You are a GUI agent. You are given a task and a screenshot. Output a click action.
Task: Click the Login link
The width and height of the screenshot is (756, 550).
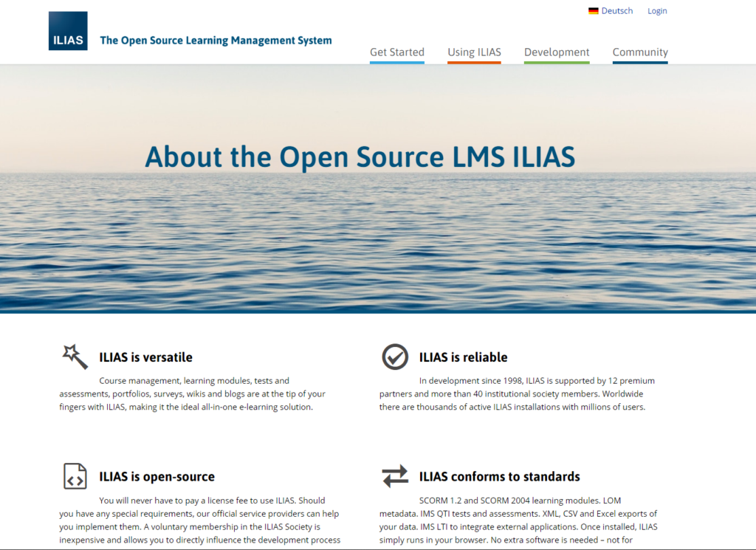[657, 11]
